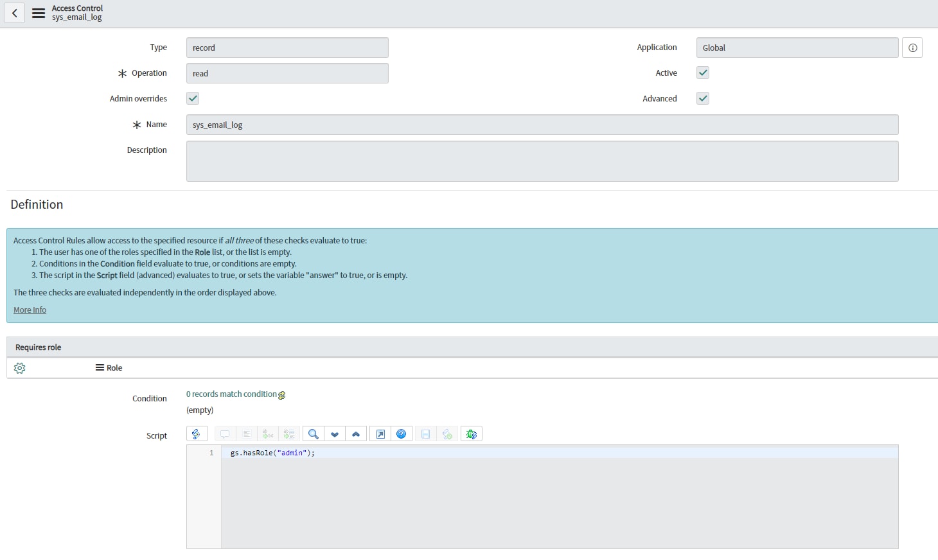938x560 pixels.
Task: Open the More Info link
Action: click(30, 310)
